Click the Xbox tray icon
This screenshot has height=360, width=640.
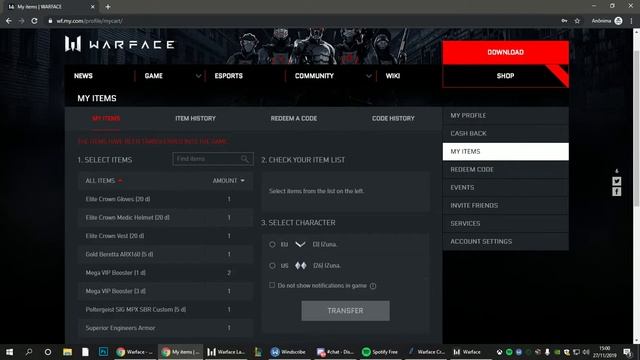tap(499, 352)
